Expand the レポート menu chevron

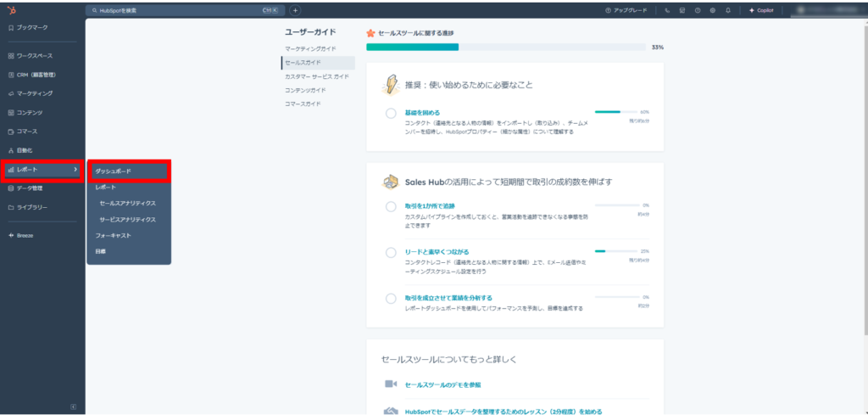tap(75, 169)
